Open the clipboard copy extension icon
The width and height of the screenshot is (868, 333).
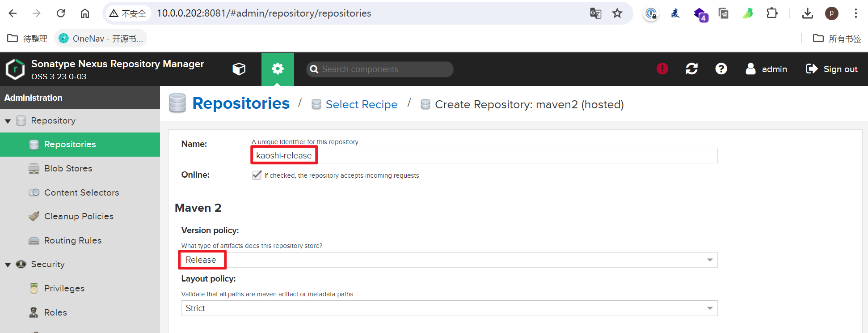[724, 13]
